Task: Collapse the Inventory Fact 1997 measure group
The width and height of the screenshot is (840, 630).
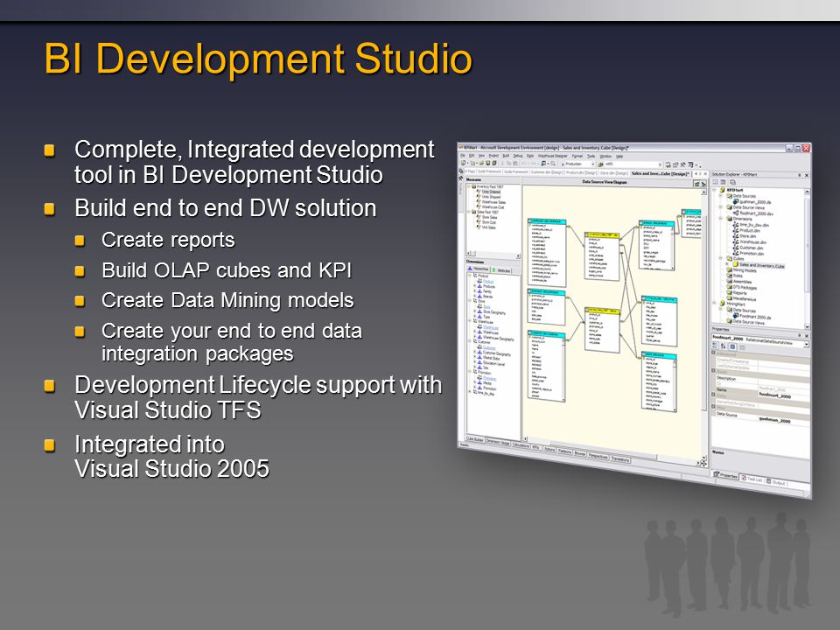Action: [468, 187]
